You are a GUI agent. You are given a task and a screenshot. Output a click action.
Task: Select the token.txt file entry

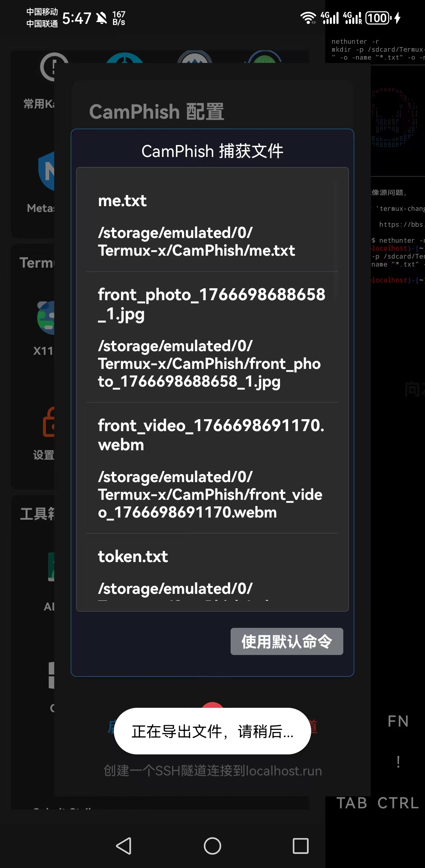212,571
